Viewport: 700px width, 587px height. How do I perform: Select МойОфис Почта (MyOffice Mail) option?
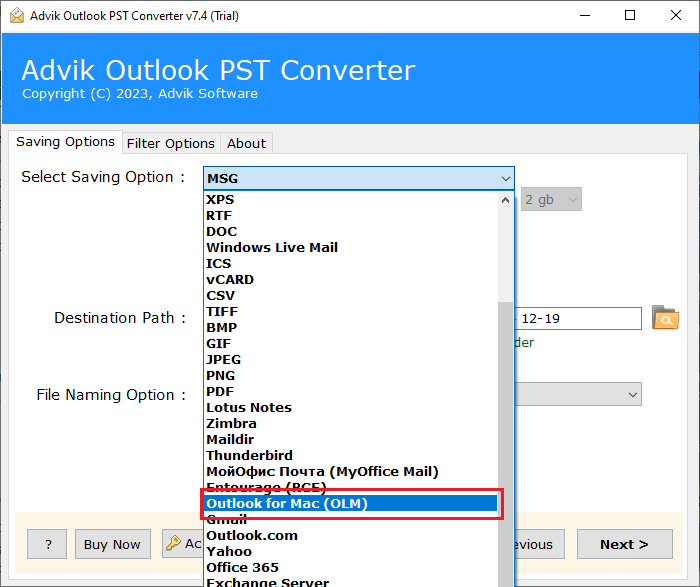point(351,472)
